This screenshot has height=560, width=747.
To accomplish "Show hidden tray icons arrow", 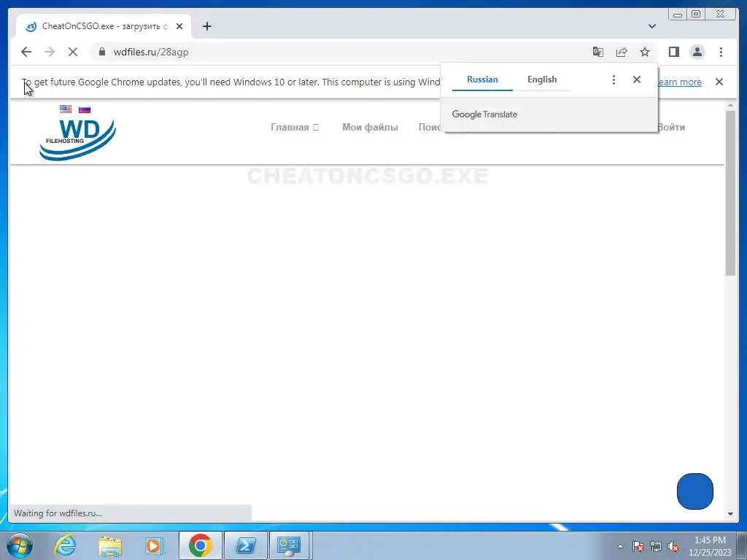I will [x=620, y=546].
